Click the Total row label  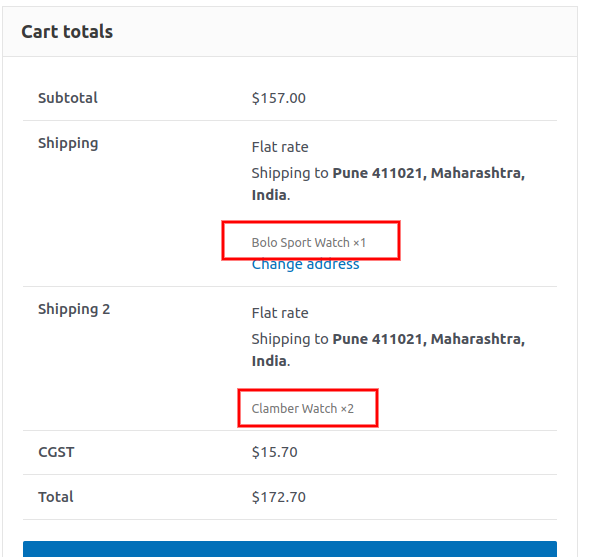56,497
